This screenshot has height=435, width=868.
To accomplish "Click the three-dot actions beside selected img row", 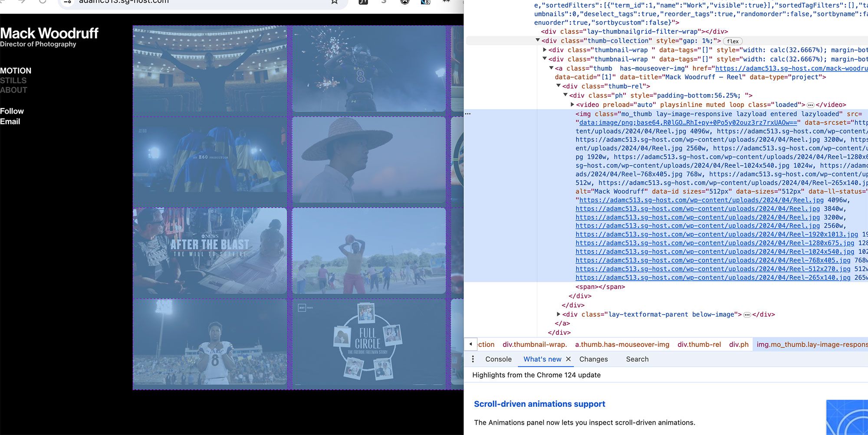I will [467, 114].
